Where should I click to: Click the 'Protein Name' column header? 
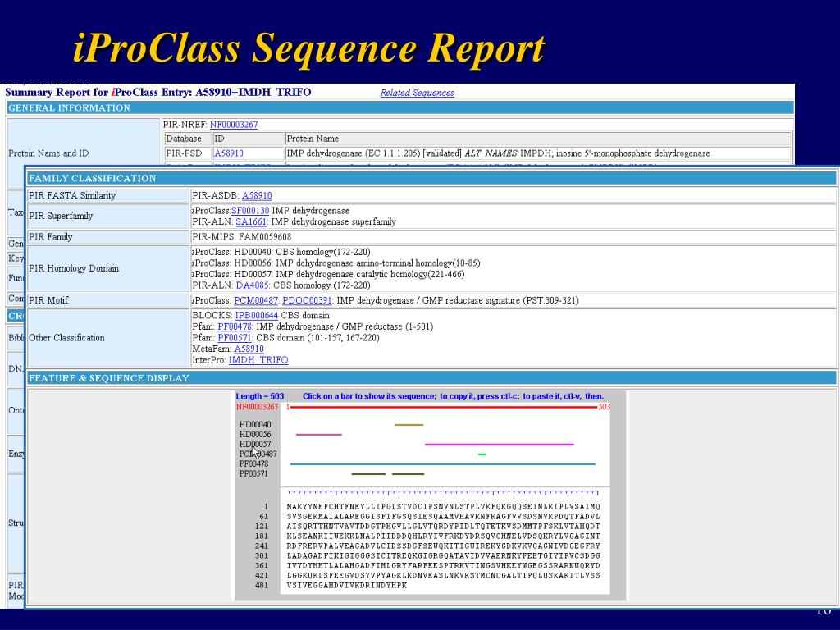[x=313, y=139]
